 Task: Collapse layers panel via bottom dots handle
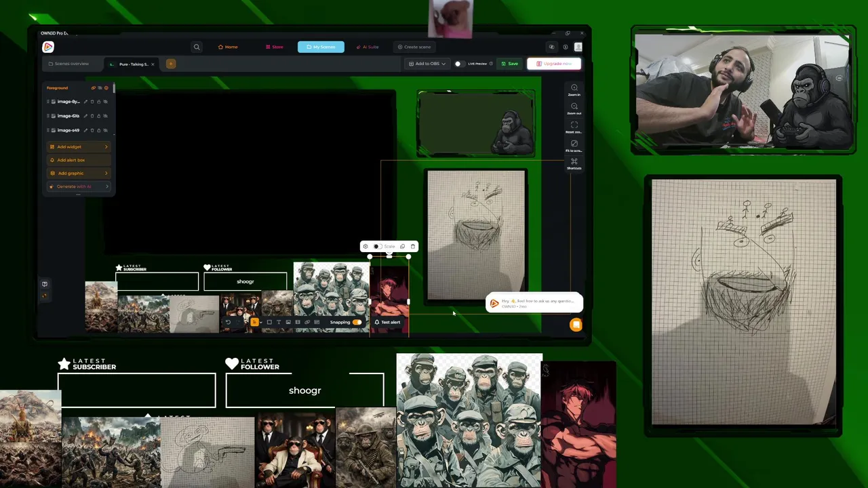point(78,195)
